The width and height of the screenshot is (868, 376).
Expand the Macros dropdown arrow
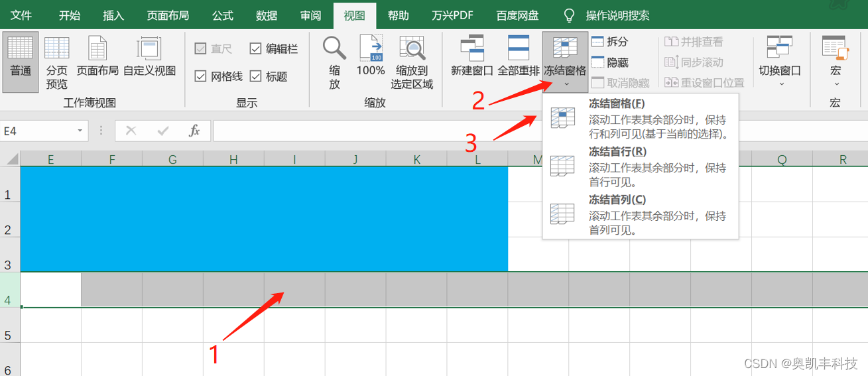coord(836,84)
